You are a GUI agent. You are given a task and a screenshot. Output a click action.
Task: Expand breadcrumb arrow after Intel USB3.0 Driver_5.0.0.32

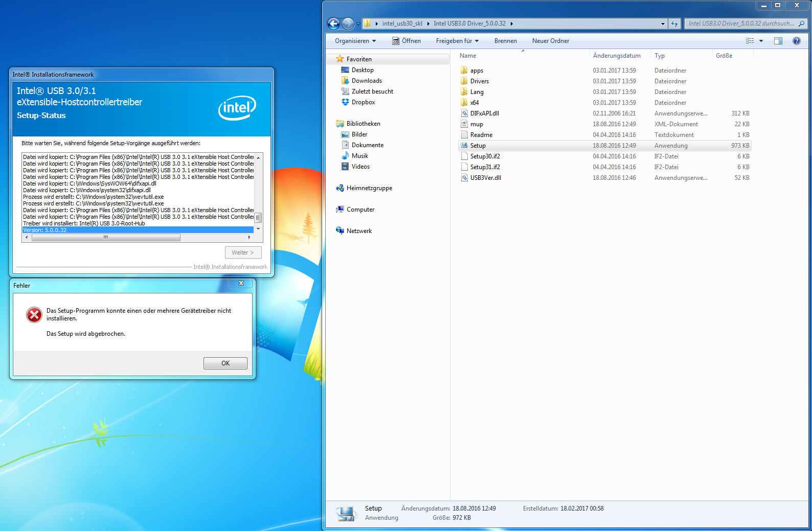pos(511,24)
